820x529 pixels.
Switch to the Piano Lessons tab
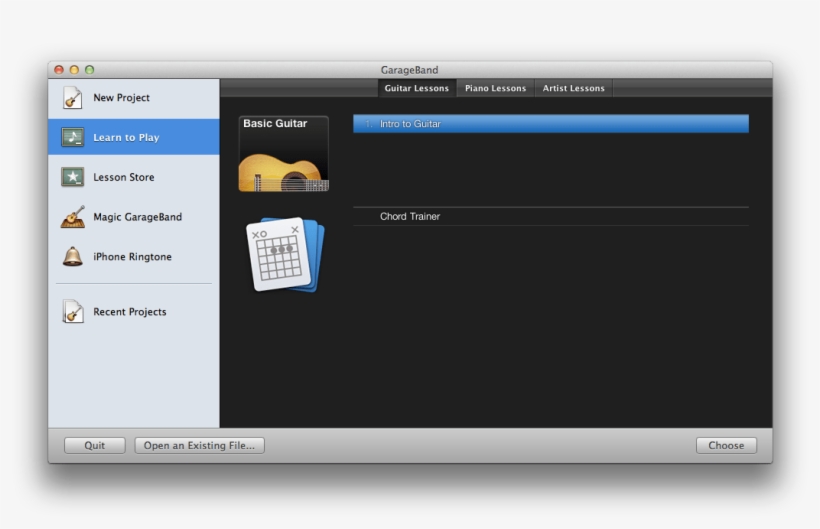[495, 88]
